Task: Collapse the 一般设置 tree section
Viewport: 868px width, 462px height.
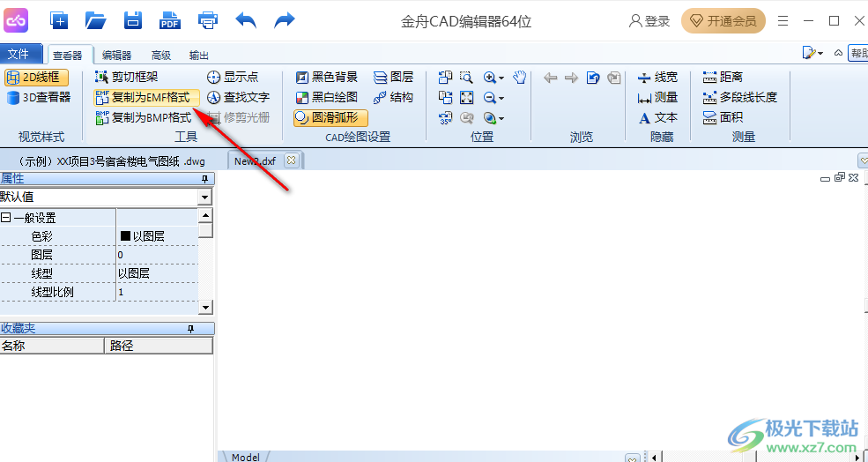Action: pyautogui.click(x=5, y=218)
